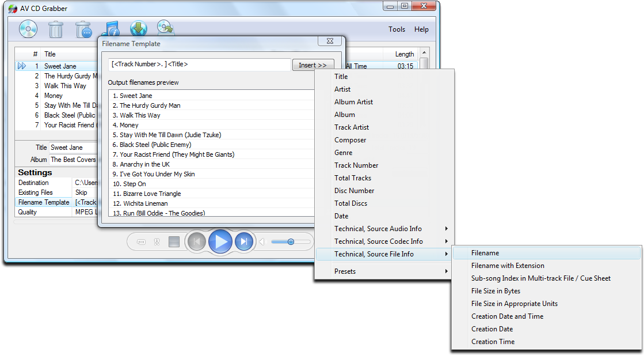This screenshot has height=355, width=644.
Task: Select the Filename Template setting row
Action: (56, 202)
